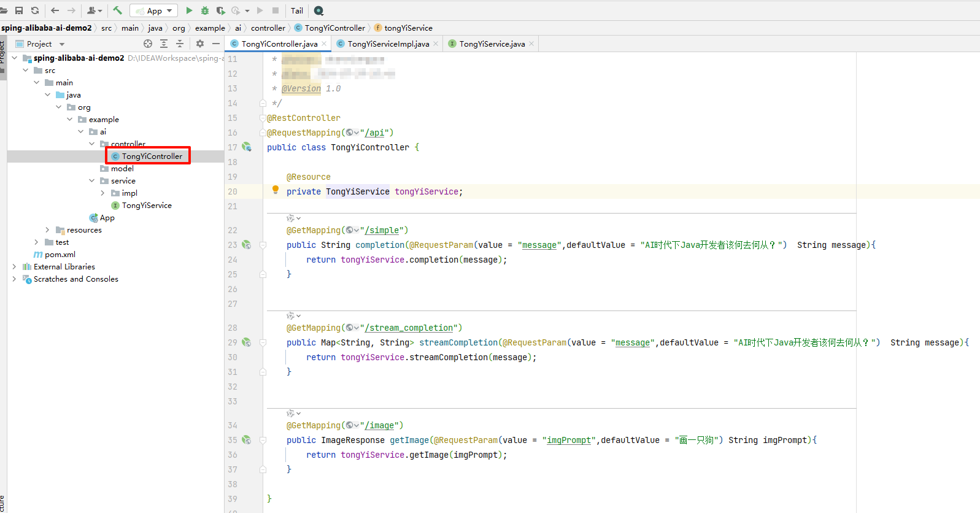Click the Save All floppy disk icon
The height and width of the screenshot is (513, 980).
(x=19, y=10)
